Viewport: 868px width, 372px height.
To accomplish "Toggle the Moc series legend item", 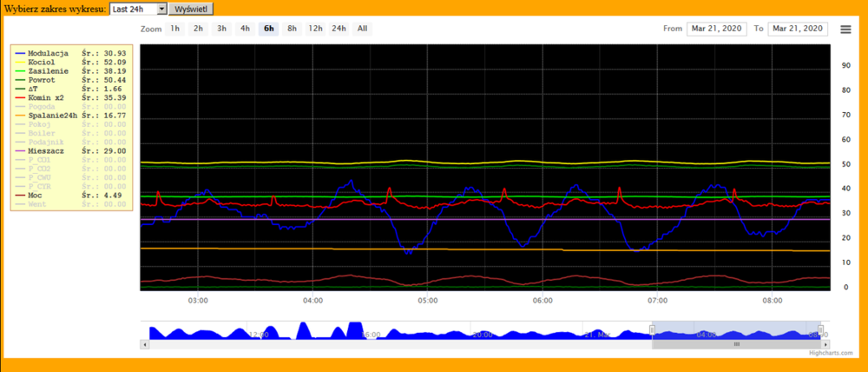I will click(36, 196).
